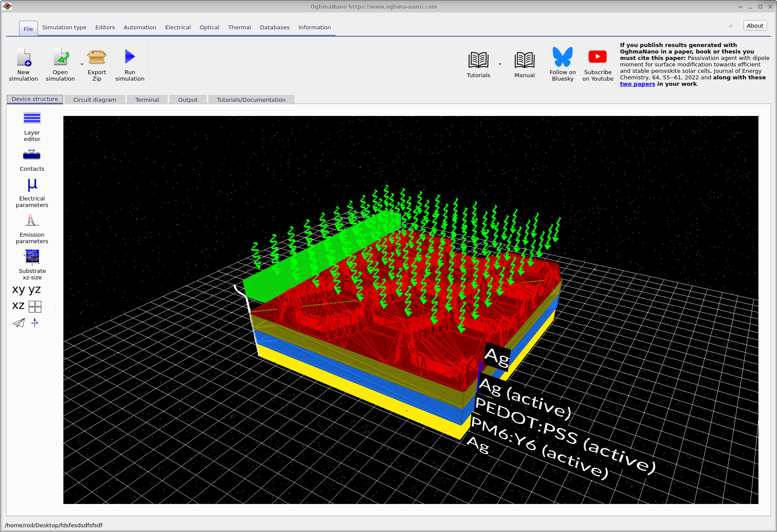This screenshot has height=532, width=777.
Task: Expand the Tutorials dropdown arrow
Action: [x=500, y=64]
